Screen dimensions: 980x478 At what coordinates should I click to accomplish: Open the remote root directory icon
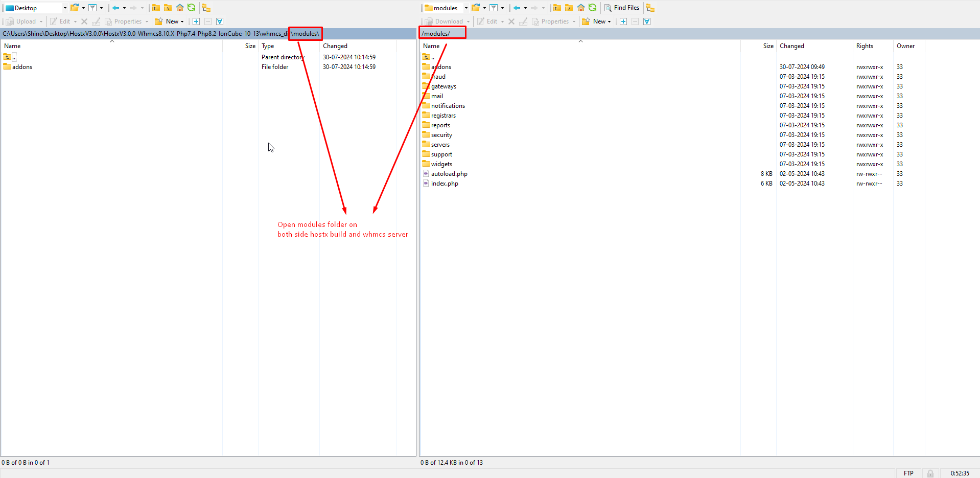569,8
